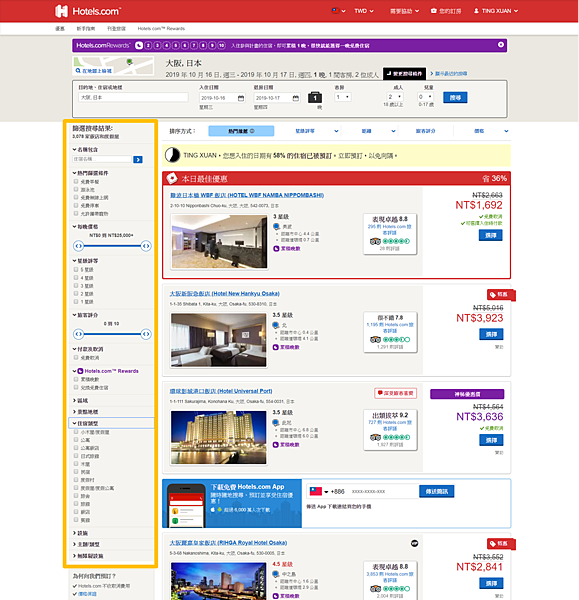The height and width of the screenshot is (600, 579).
Task: Click the Hotel Universal Port photo thumbnail
Action: pos(219,437)
